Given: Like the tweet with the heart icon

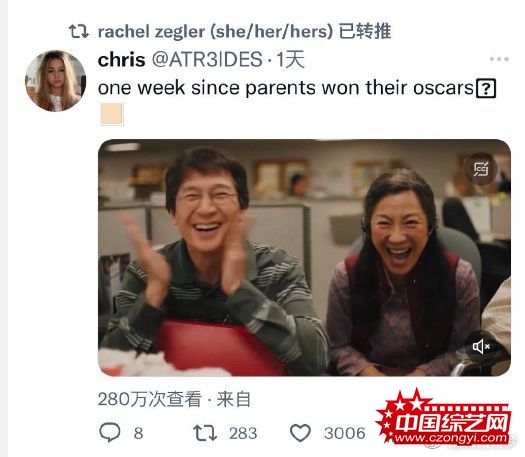Looking at the screenshot, I should [300, 433].
